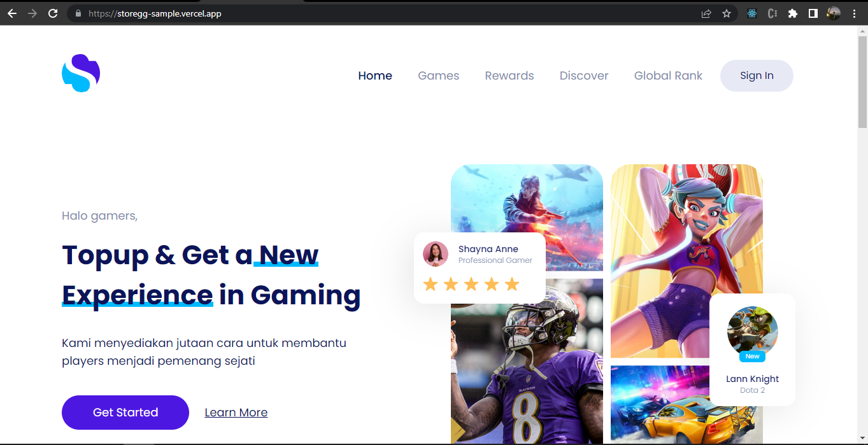868x445 pixels.
Task: Navigate to the Rewards menu item
Action: pos(509,76)
